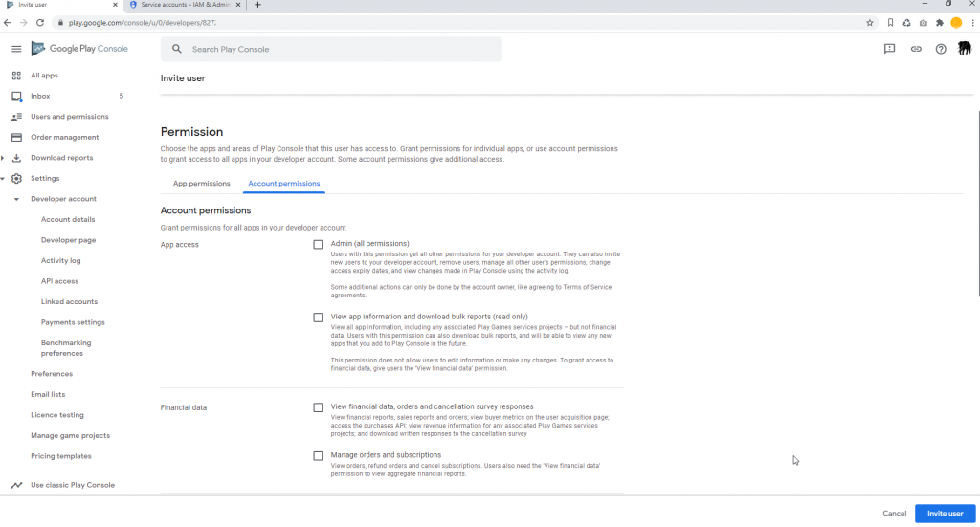Open Payments settings item
The width and height of the screenshot is (980, 527).
[73, 323]
